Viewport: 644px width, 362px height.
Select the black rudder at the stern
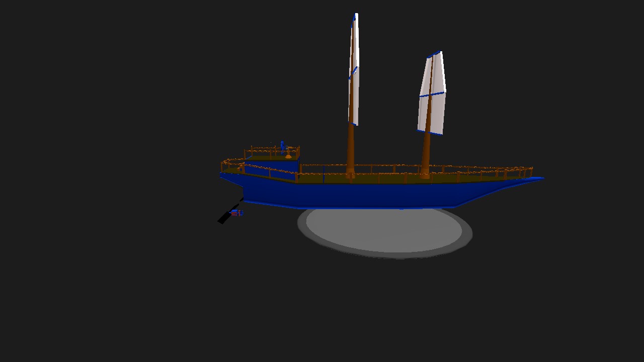coord(224,218)
